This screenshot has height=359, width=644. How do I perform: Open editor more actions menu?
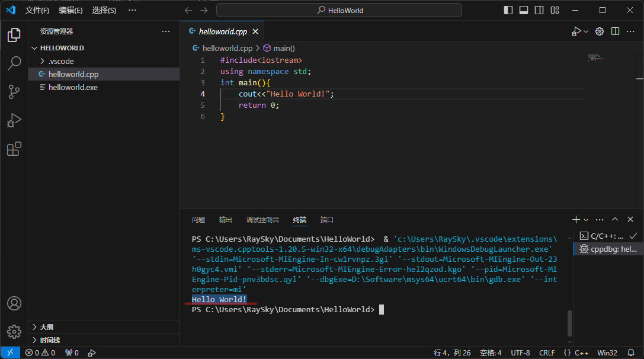630,31
